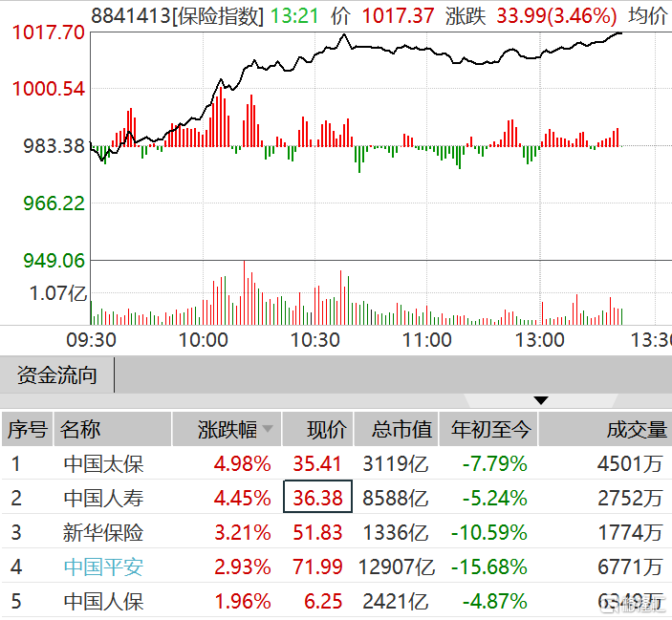Select stock 中国人寿 in the list
This screenshot has height=620, width=672.
coord(103,499)
